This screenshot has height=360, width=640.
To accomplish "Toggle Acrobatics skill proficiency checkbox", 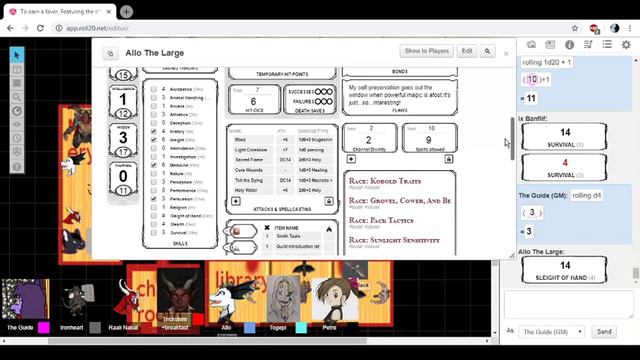I will [153, 89].
